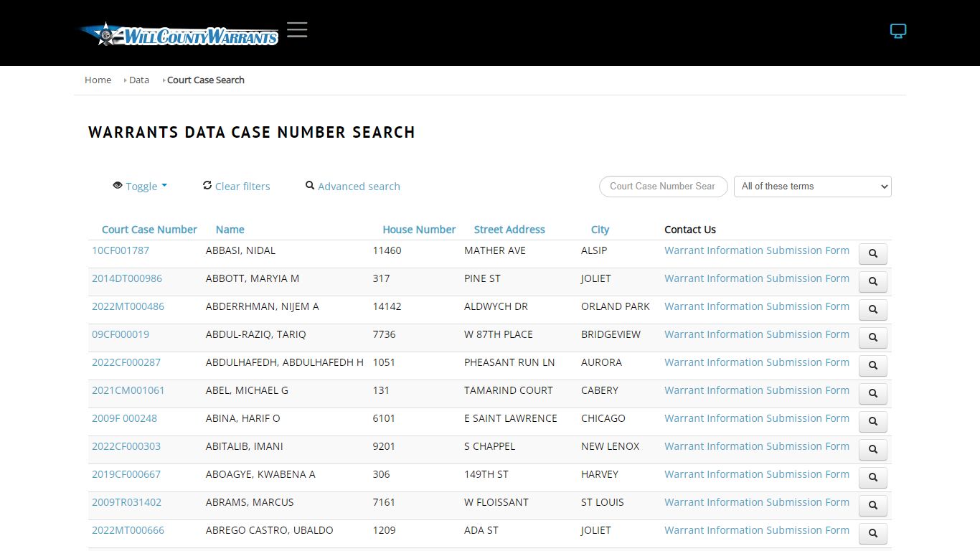The width and height of the screenshot is (980, 551).
Task: Open details magnifier for ABDULHAFEDH row
Action: click(x=873, y=366)
